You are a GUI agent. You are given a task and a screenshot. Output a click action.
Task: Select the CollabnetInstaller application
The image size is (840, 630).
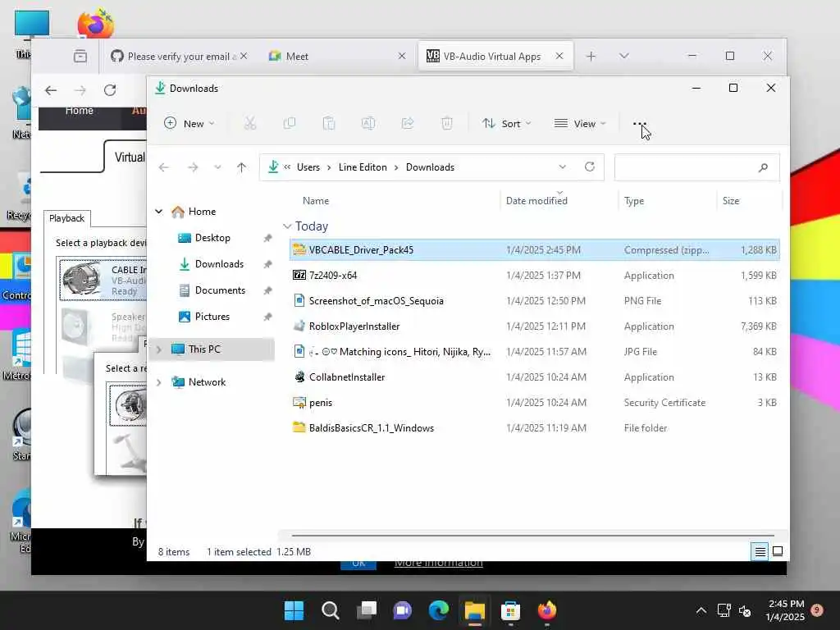click(534, 377)
